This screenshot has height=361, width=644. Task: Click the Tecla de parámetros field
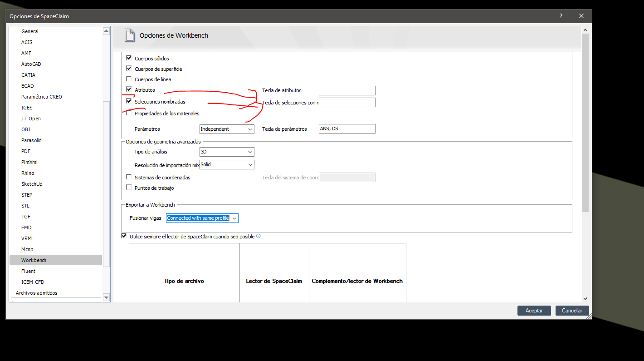[x=347, y=129]
